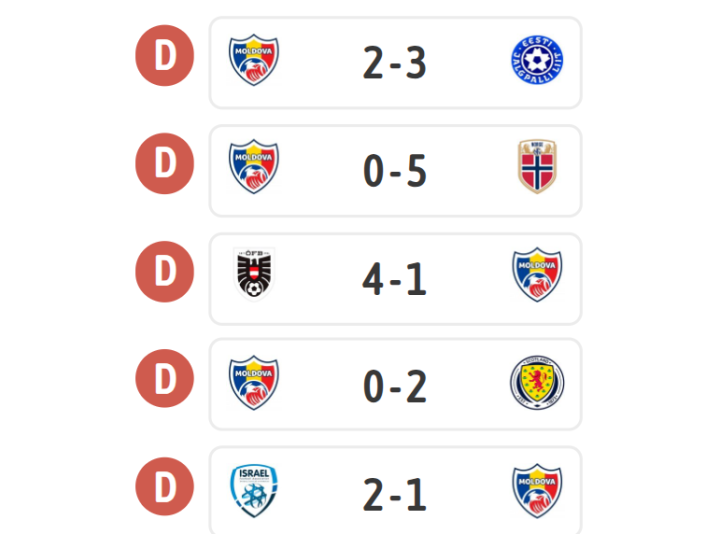Click Moldova crest in 2-3 match
720x534 pixels.
pyautogui.click(x=254, y=60)
